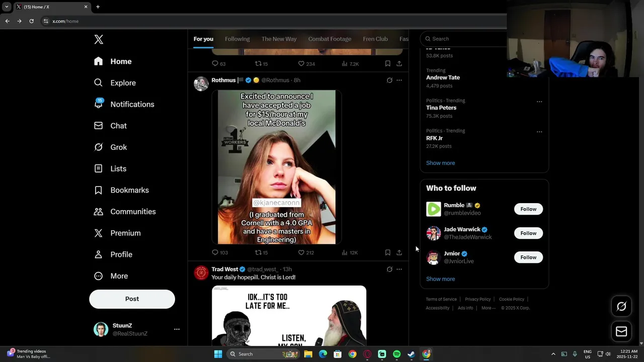Open Lists icon in sidebar
The height and width of the screenshot is (362, 644).
click(x=99, y=169)
